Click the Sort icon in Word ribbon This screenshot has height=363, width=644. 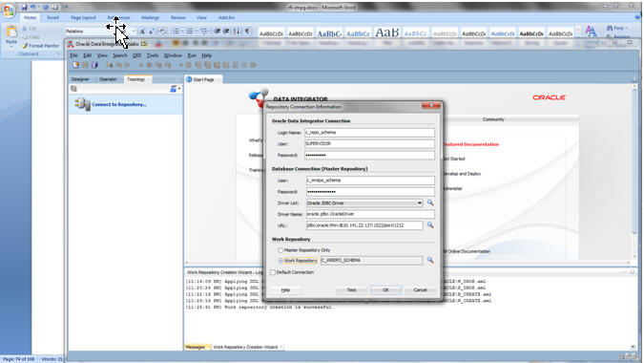point(237,32)
